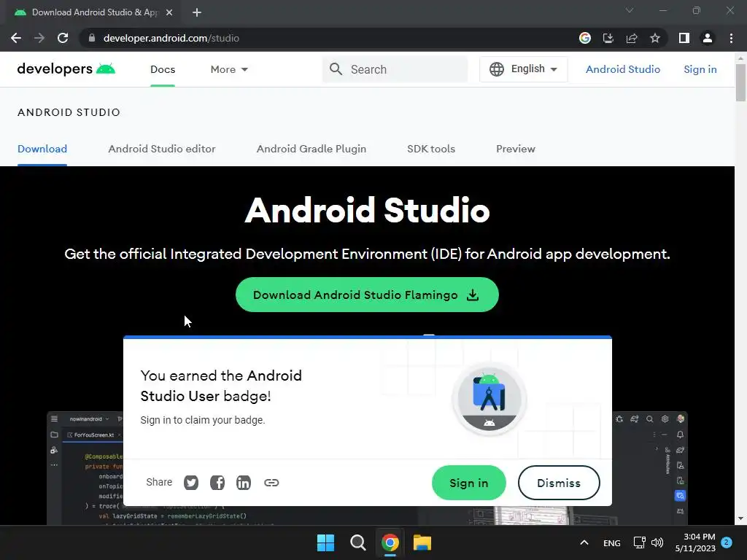Switch to the Download tab
The image size is (747, 560).
[x=42, y=149]
